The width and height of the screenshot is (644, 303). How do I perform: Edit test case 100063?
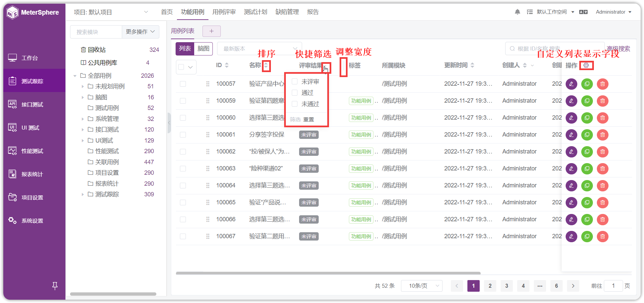click(x=571, y=169)
